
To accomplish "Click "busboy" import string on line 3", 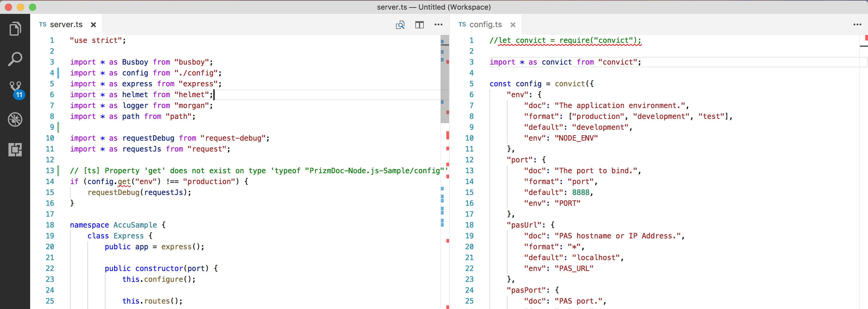I will (x=191, y=62).
